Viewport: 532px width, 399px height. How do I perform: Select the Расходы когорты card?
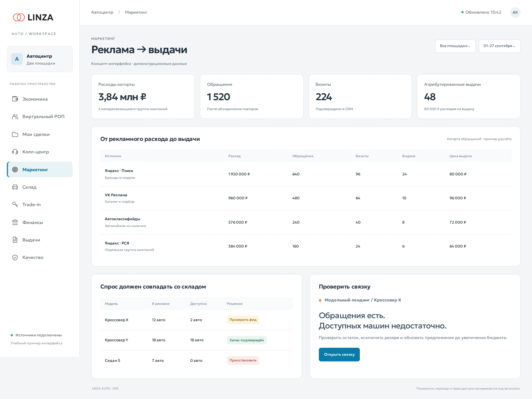click(x=143, y=96)
